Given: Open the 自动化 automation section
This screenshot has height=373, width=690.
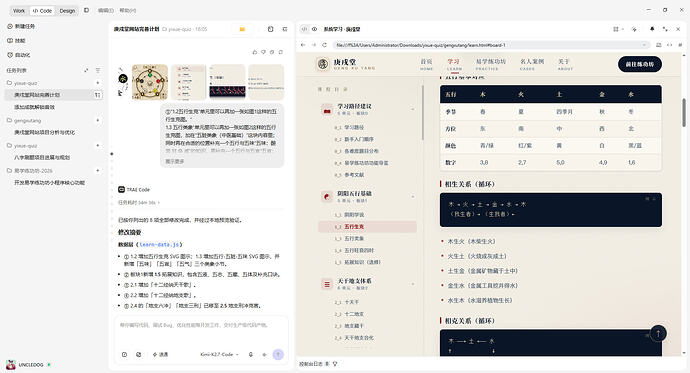Looking at the screenshot, I should tap(18, 55).
